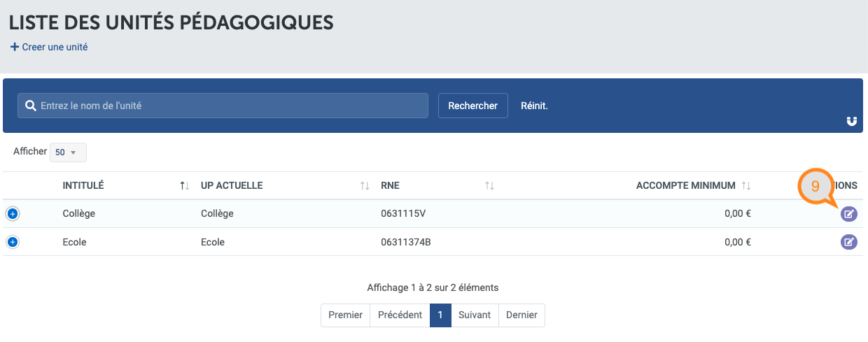This screenshot has height=342, width=868.
Task: Expand the Collège row details
Action: point(13,214)
